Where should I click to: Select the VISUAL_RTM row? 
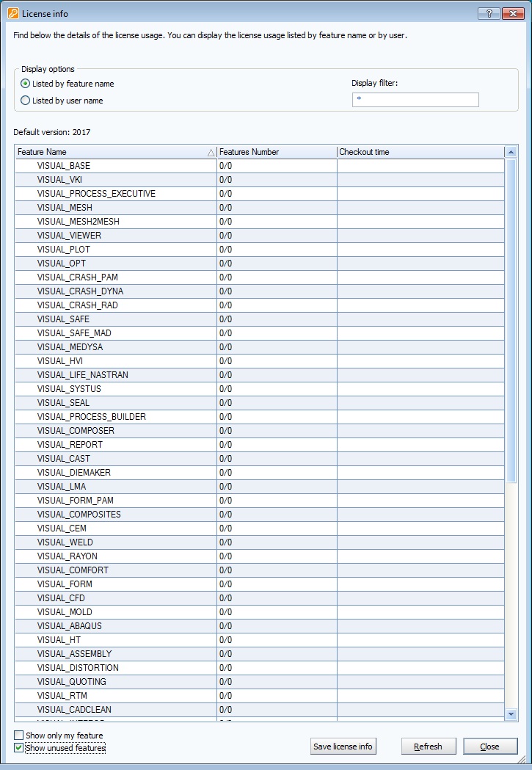click(260, 696)
